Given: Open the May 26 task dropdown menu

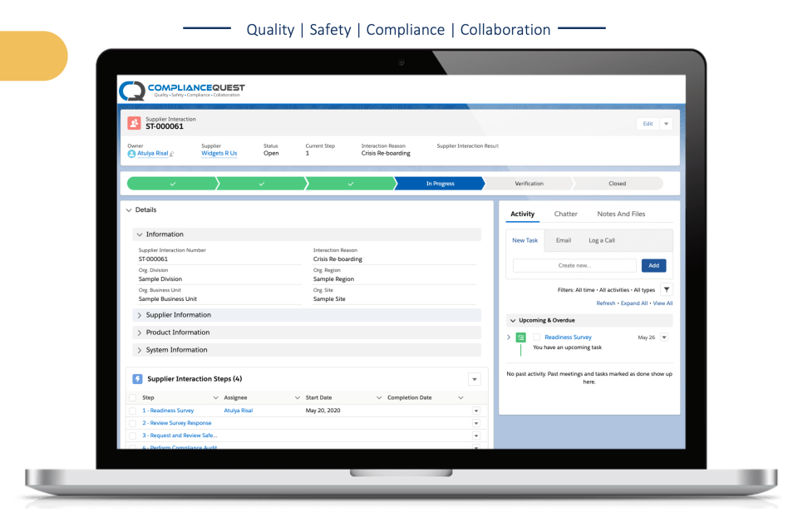Looking at the screenshot, I should (x=663, y=337).
